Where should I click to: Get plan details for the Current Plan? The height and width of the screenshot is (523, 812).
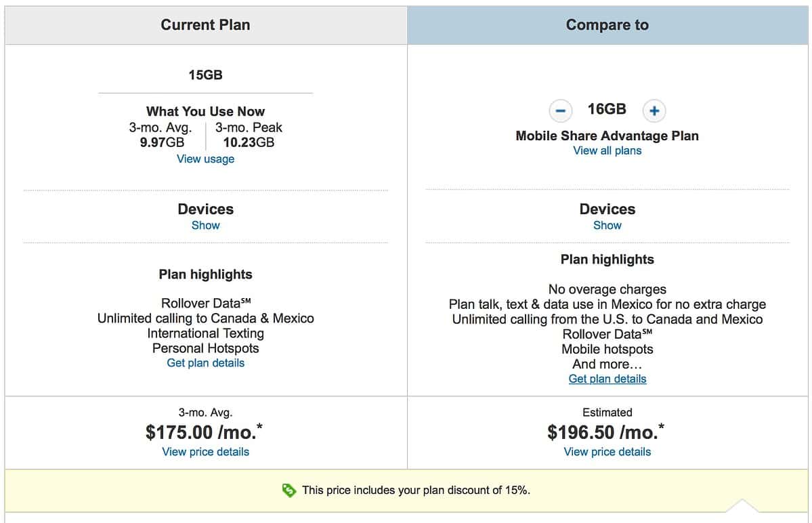point(205,362)
